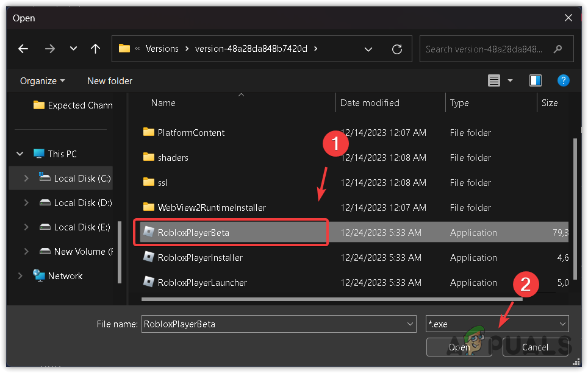
Task: Click folder icon in address bar
Action: pos(124,48)
